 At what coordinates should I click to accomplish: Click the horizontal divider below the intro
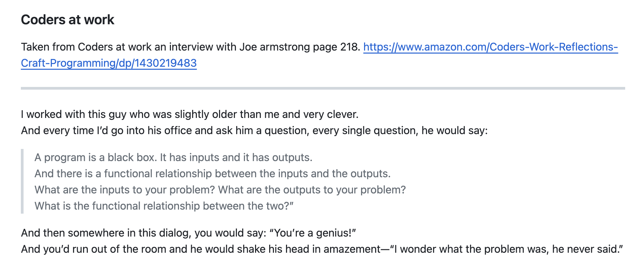point(323,88)
